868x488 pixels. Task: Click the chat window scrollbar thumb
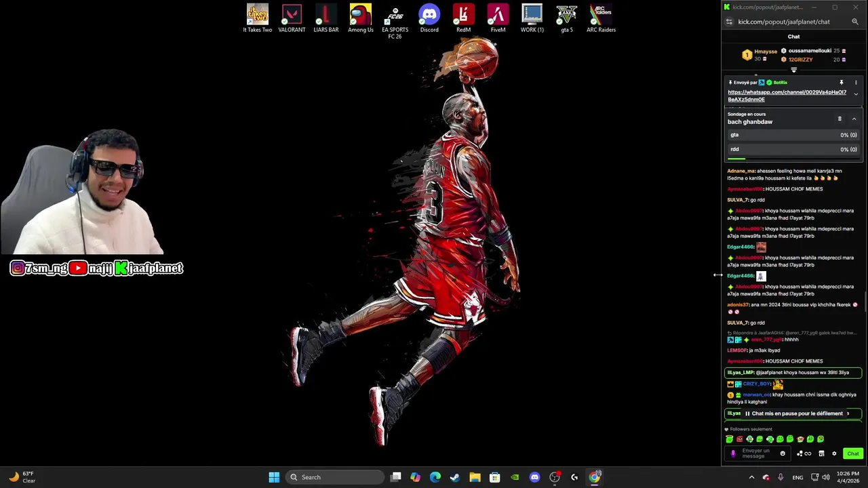coord(866,302)
